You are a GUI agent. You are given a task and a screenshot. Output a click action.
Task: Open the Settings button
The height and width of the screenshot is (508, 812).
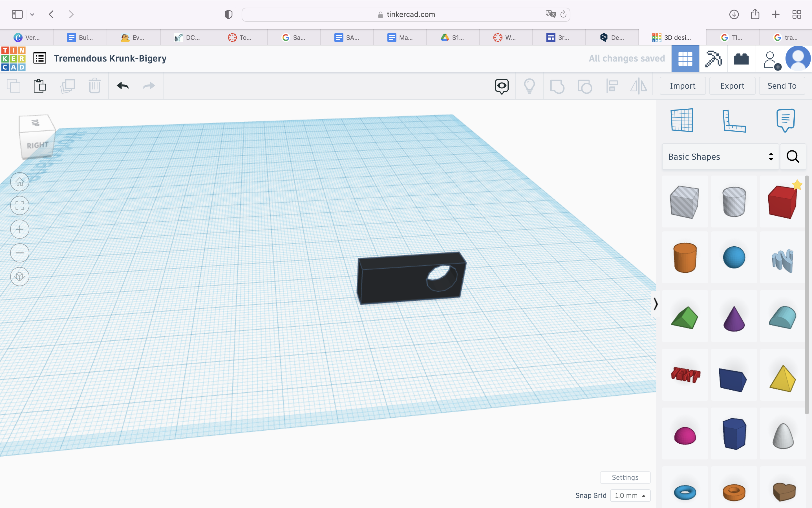[625, 477]
